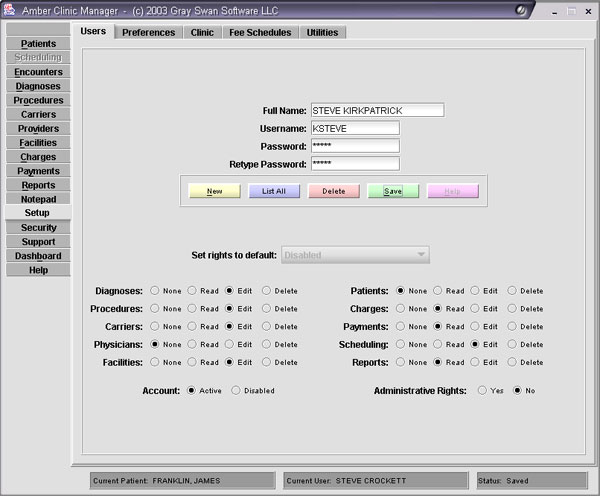
Task: Set Diagnoses rights to Read
Action: click(192, 291)
